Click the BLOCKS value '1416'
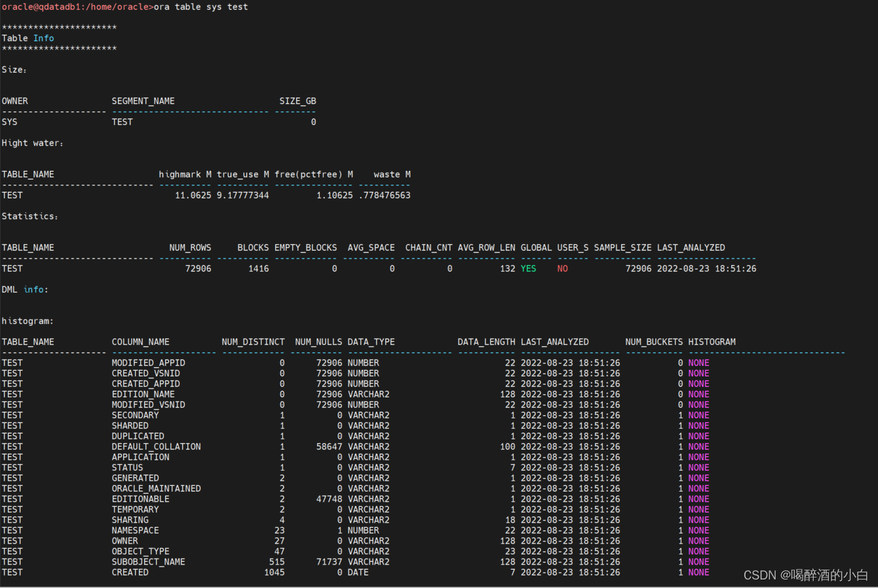The width and height of the screenshot is (878, 588). (258, 268)
